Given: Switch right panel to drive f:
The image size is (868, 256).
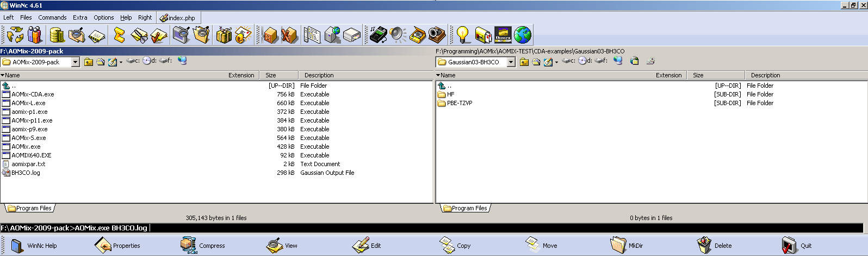Looking at the screenshot, I should tap(601, 61).
